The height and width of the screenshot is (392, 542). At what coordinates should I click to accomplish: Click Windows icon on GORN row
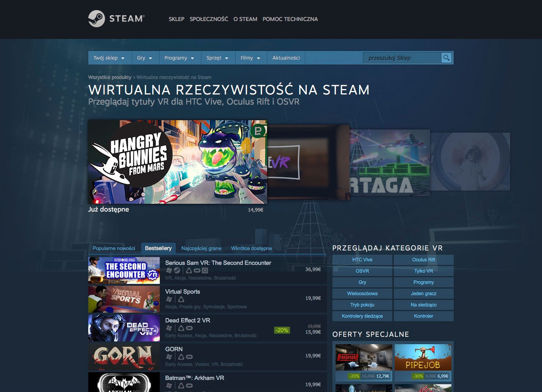(169, 357)
